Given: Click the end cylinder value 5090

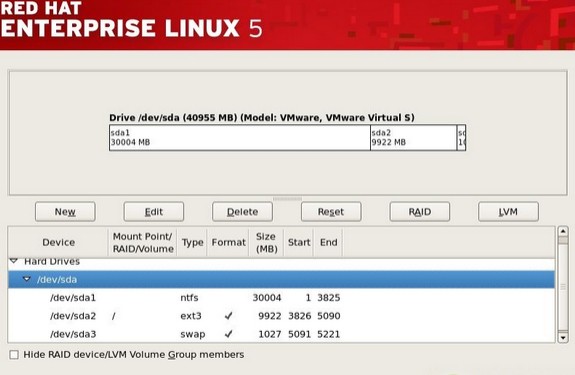Looking at the screenshot, I should click(329, 316).
